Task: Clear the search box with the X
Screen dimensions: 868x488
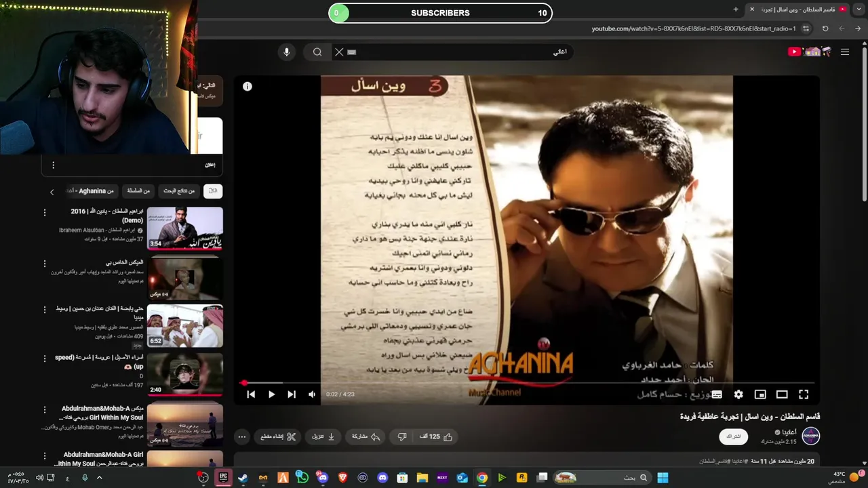Action: (339, 52)
